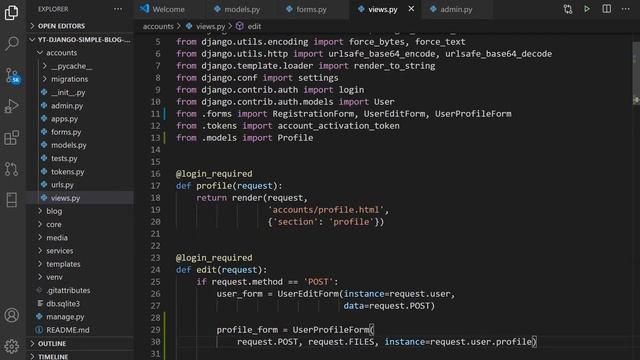Collapse the accounts folder
Viewport: 640px width, 360px height.
point(80,53)
